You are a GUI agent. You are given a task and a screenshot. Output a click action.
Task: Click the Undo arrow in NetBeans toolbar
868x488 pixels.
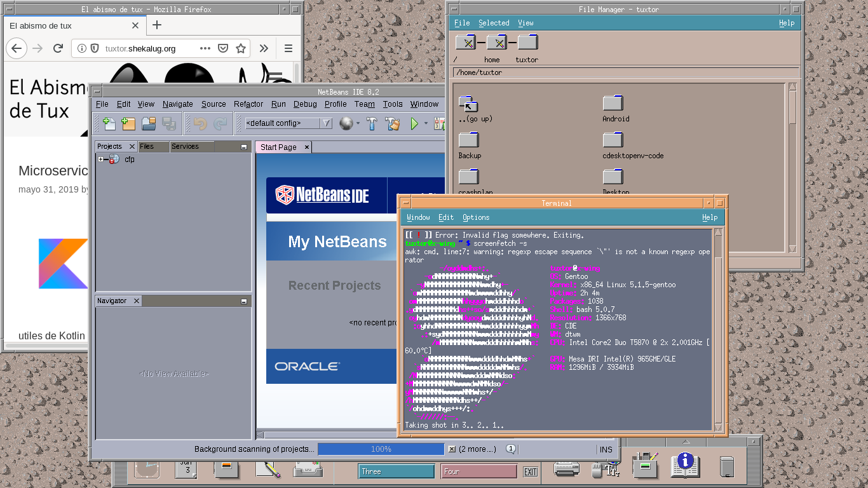tap(200, 123)
